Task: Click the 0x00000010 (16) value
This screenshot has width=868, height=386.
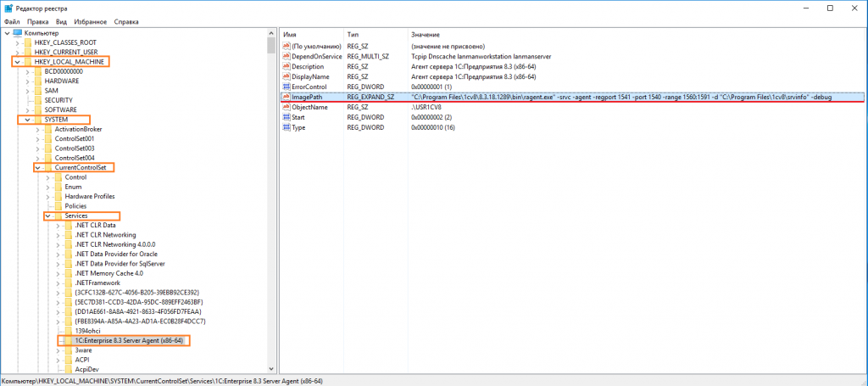Action: [x=433, y=127]
